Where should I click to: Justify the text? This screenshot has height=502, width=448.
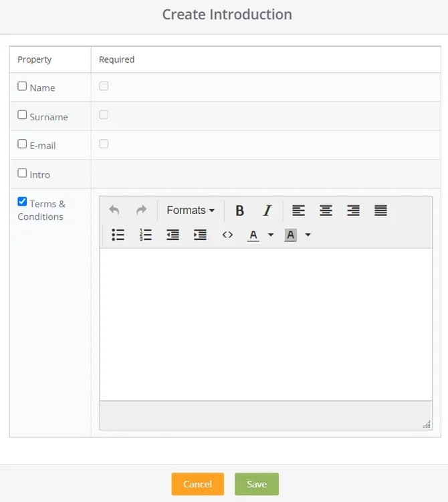[x=380, y=211]
